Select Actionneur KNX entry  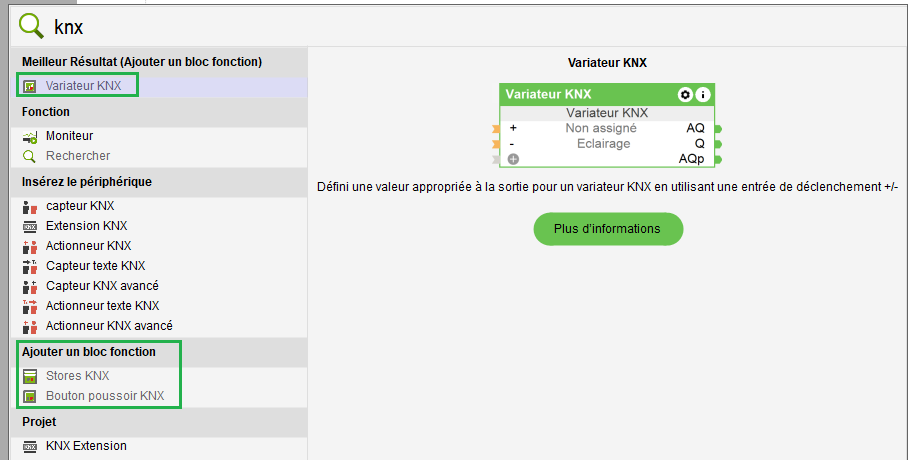(88, 246)
